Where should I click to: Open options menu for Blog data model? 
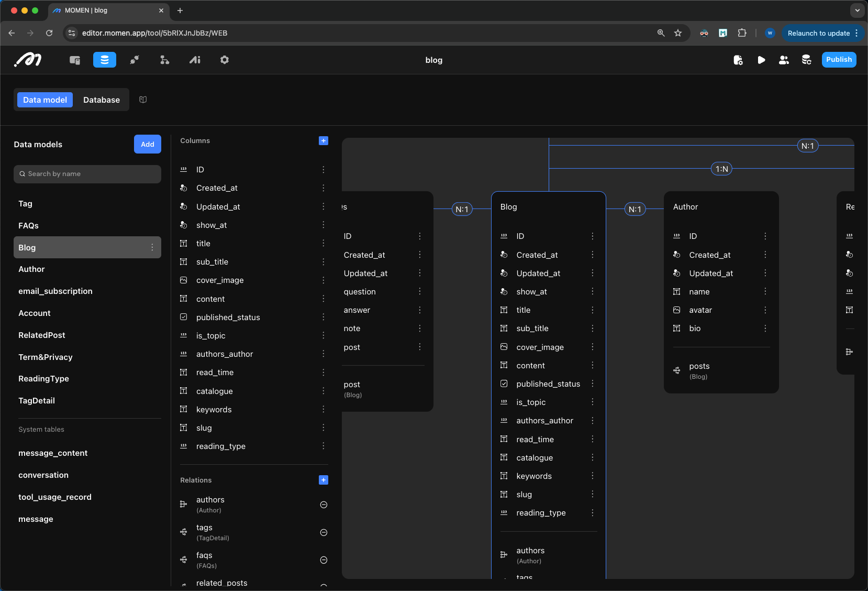click(152, 247)
